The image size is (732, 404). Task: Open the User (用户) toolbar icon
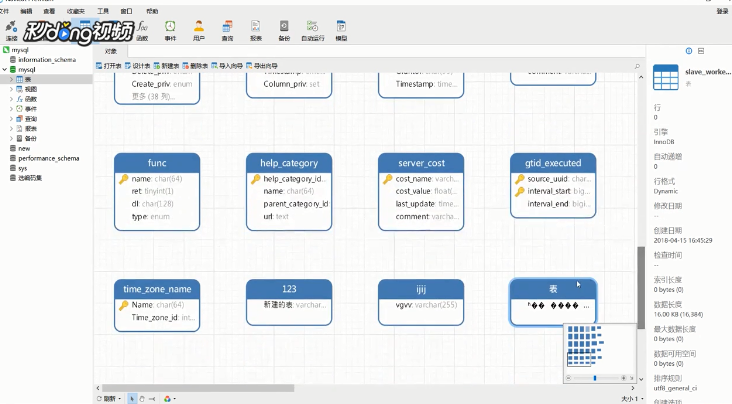[x=199, y=31]
